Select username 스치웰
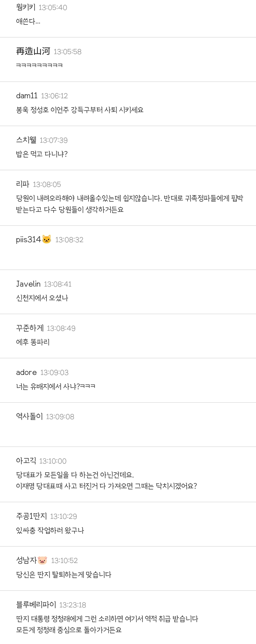256x644 pixels. (26, 140)
